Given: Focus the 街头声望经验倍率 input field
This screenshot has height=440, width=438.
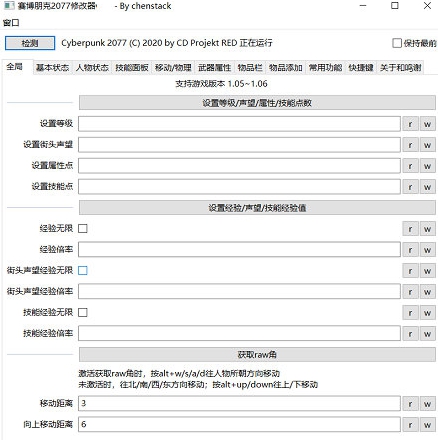Looking at the screenshot, I should point(239,292).
